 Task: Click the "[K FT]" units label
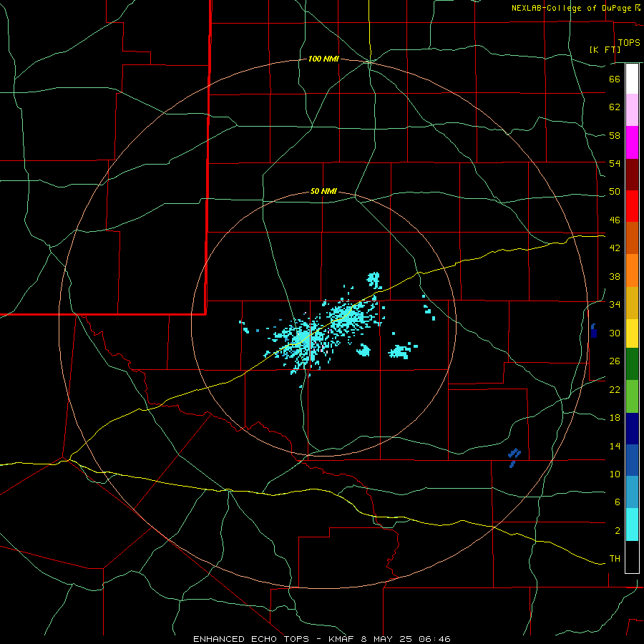[605, 49]
